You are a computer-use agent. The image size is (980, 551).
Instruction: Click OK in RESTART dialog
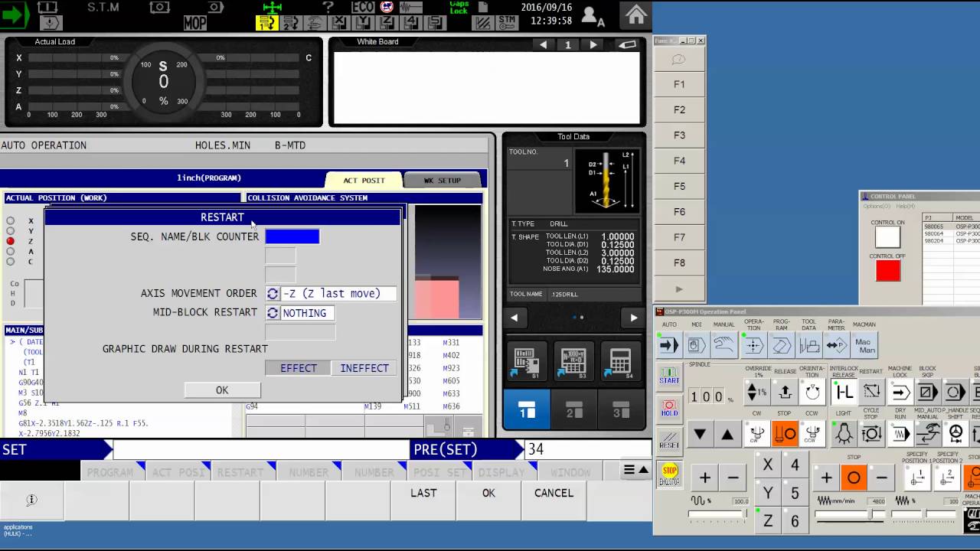(x=222, y=390)
